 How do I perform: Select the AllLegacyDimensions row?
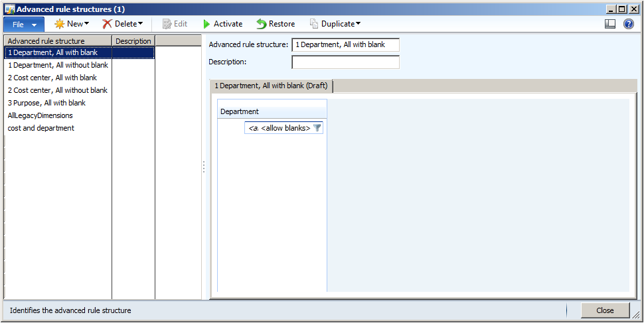(x=79, y=115)
